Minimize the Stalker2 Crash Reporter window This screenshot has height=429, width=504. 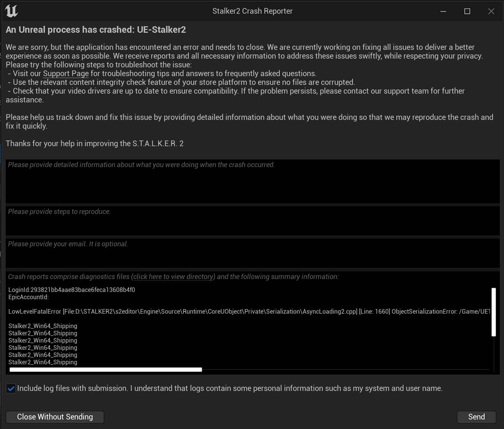[x=443, y=11]
